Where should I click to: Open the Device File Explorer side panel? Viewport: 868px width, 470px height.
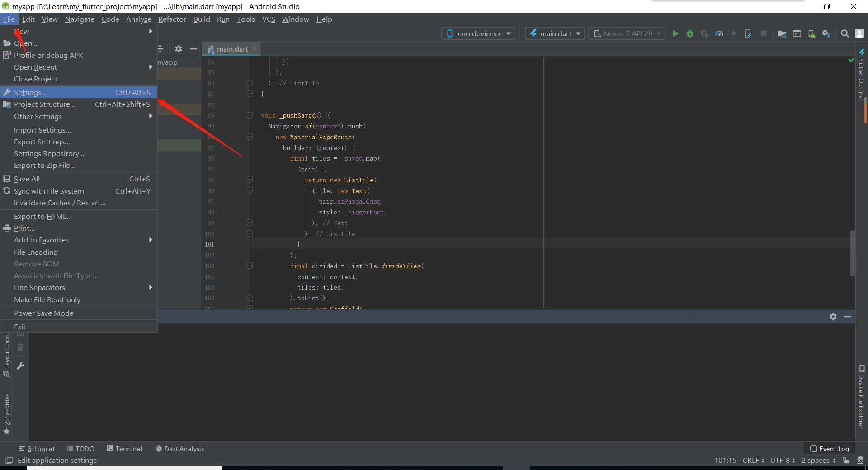[861, 396]
